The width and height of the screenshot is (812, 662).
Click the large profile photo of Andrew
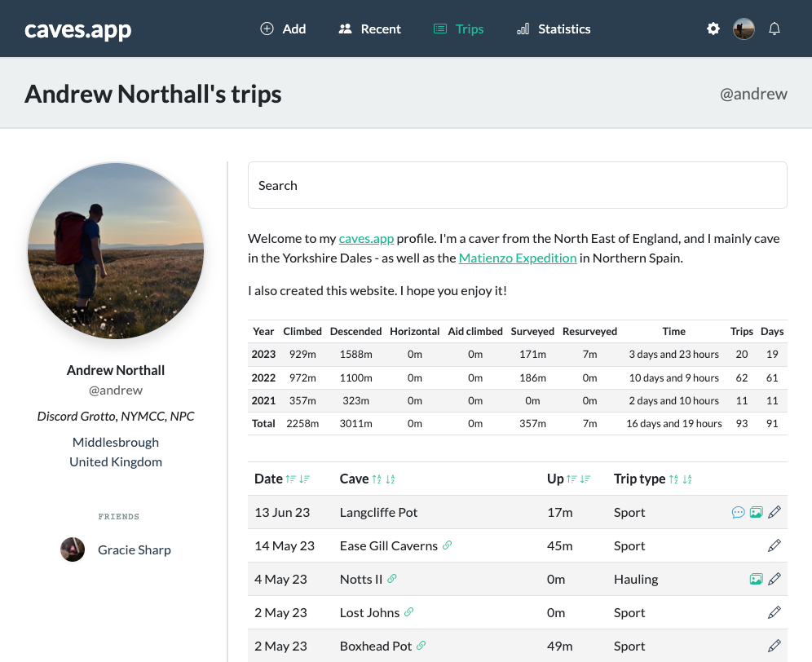(x=116, y=250)
